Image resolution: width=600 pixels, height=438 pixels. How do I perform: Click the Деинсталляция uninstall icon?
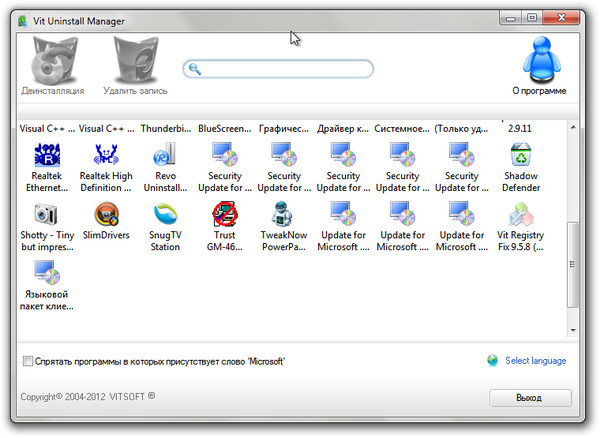54,60
